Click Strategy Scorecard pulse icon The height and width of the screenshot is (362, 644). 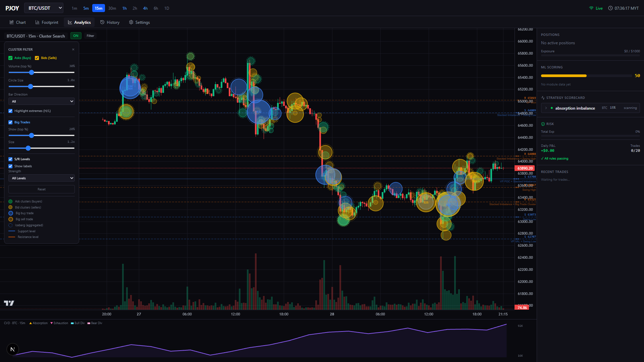pyautogui.click(x=543, y=98)
